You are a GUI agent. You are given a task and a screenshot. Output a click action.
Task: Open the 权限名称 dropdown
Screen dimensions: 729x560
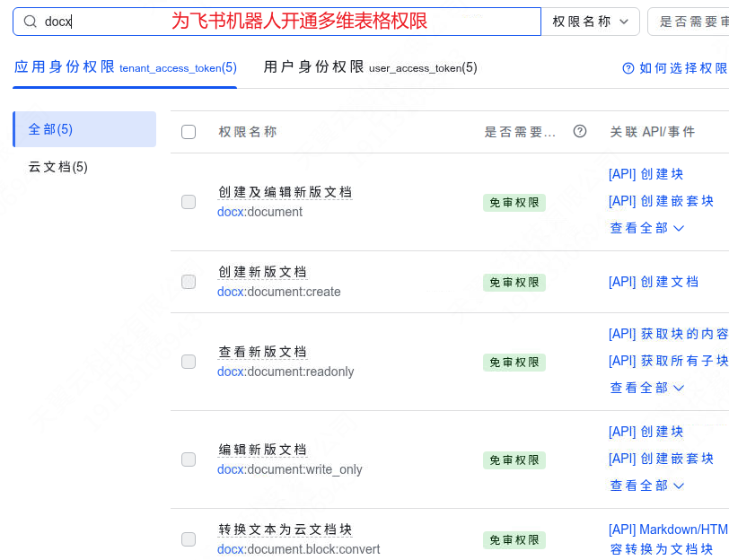pyautogui.click(x=591, y=22)
